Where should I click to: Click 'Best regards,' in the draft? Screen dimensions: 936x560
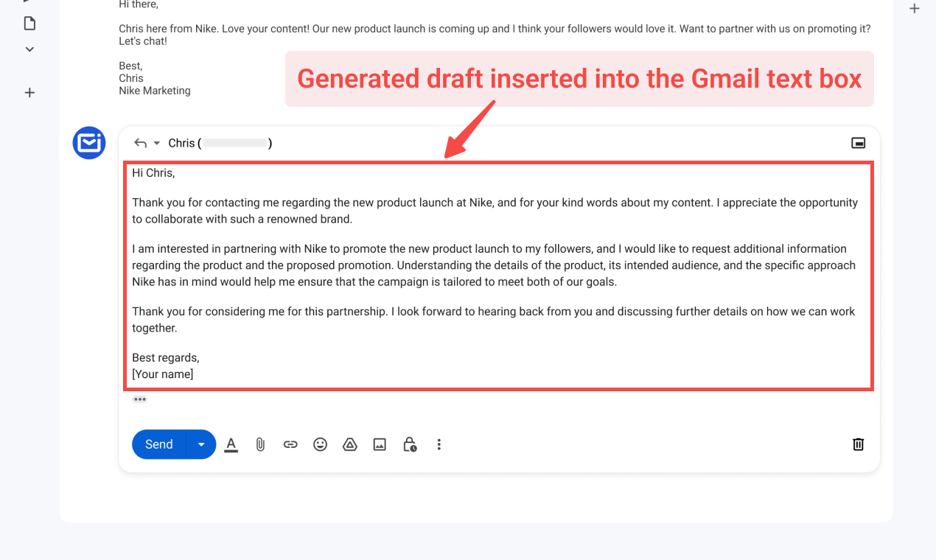click(x=166, y=358)
